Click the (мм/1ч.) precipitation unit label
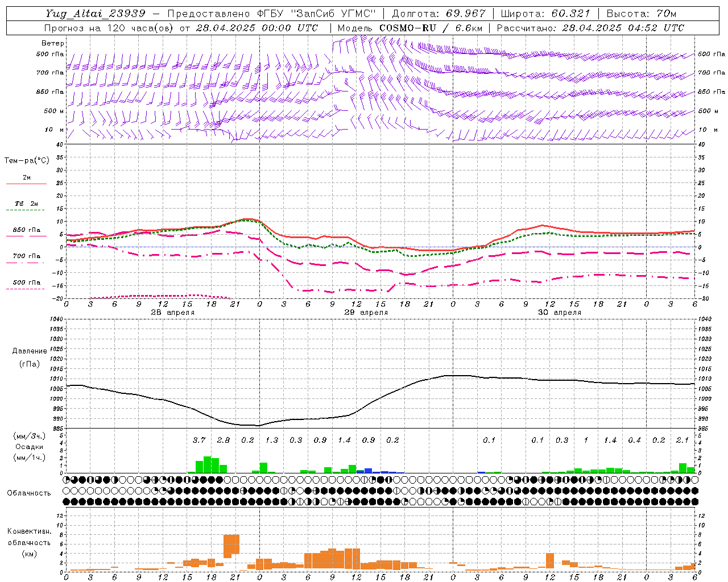The image size is (728, 582). 30,458
